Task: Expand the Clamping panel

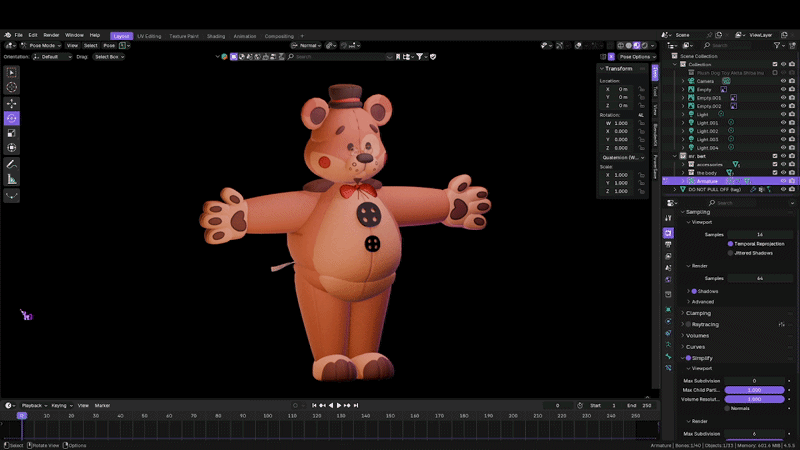Action: tap(698, 313)
